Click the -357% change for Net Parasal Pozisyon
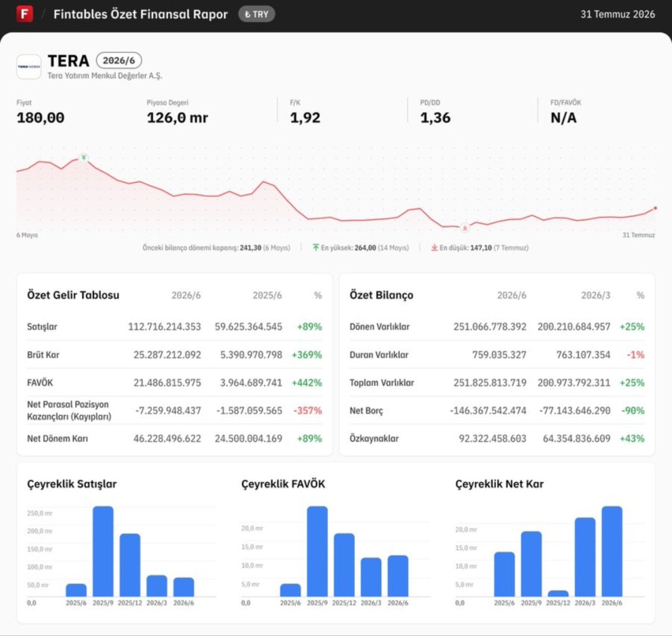 pos(308,411)
